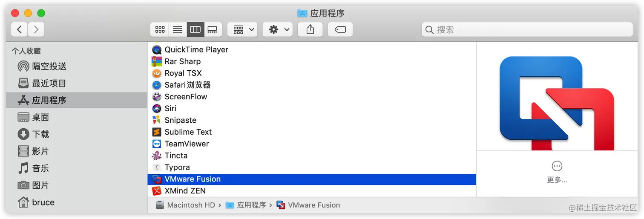Select the QuickTime Player app icon
Screen dimensions: 644x219
coord(157,49)
